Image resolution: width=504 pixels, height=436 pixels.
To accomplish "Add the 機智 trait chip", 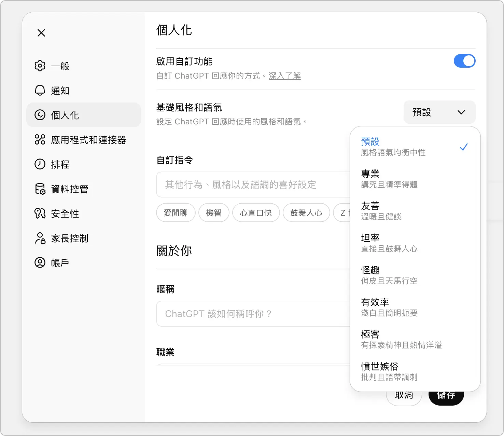I will (x=214, y=213).
